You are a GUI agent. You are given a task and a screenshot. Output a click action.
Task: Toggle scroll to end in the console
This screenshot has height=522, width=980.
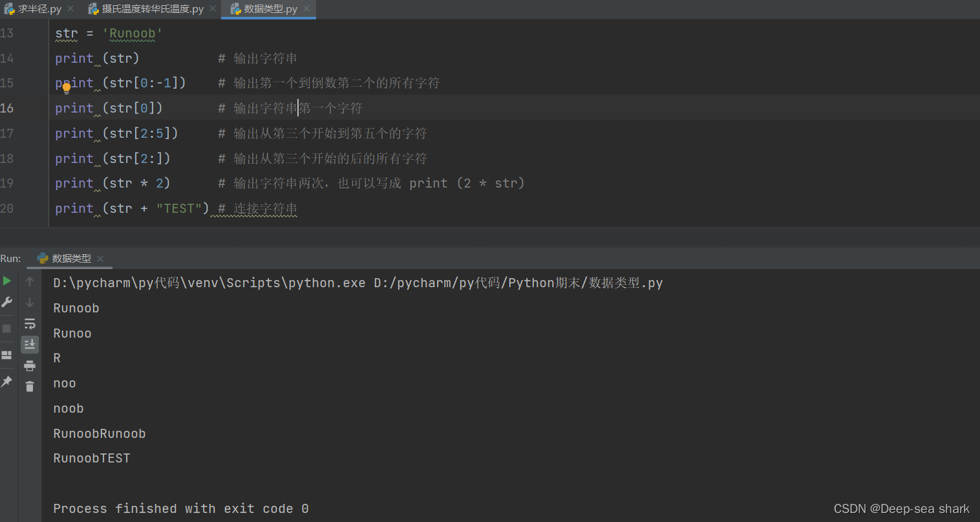[x=30, y=344]
